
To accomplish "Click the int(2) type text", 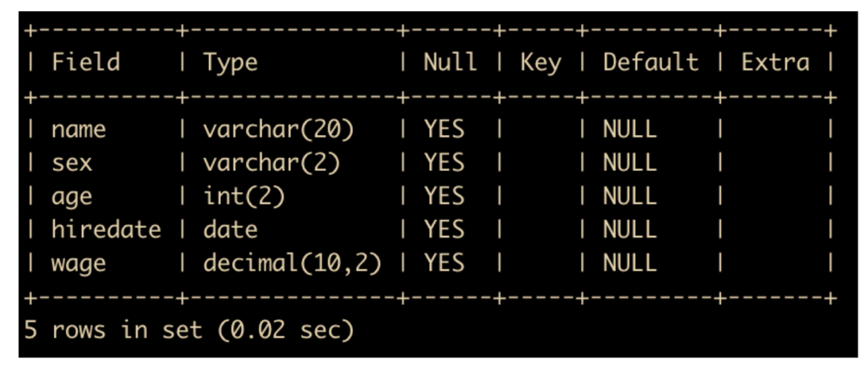I will (x=244, y=197).
